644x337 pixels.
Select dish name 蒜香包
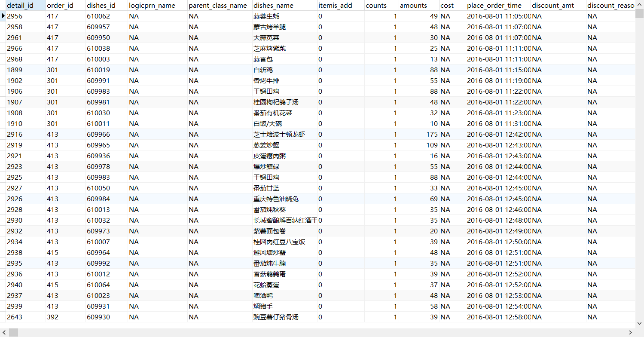tap(263, 59)
